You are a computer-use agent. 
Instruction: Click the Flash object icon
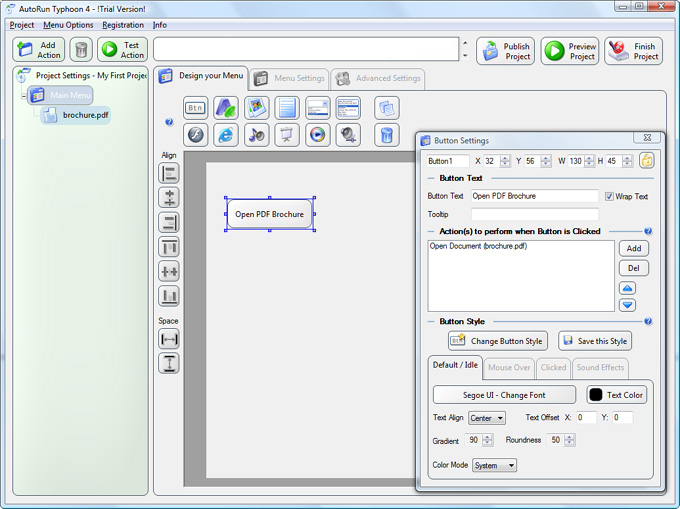[196, 135]
